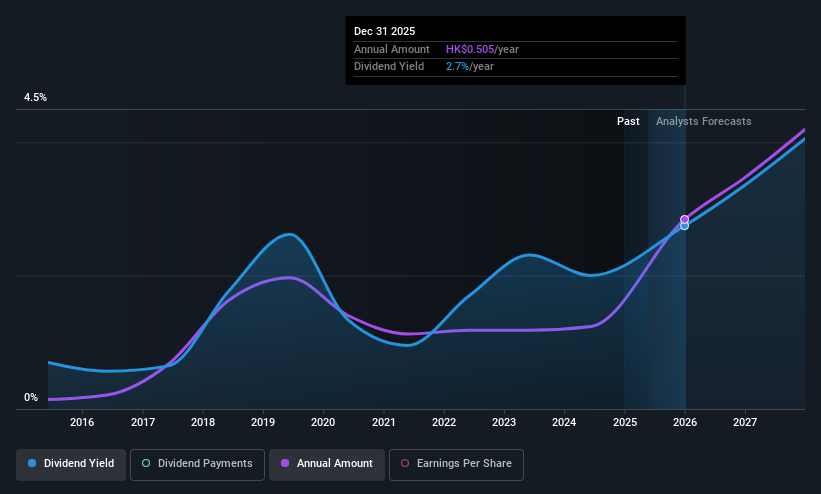Enable the Dividend Payments series
Image resolution: width=821 pixels, height=494 pixels.
tap(197, 464)
